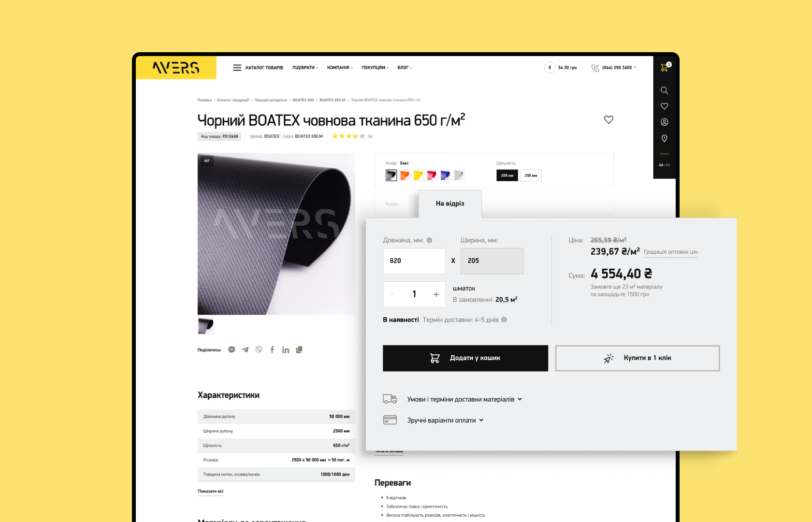Switch language to RU

point(667,165)
